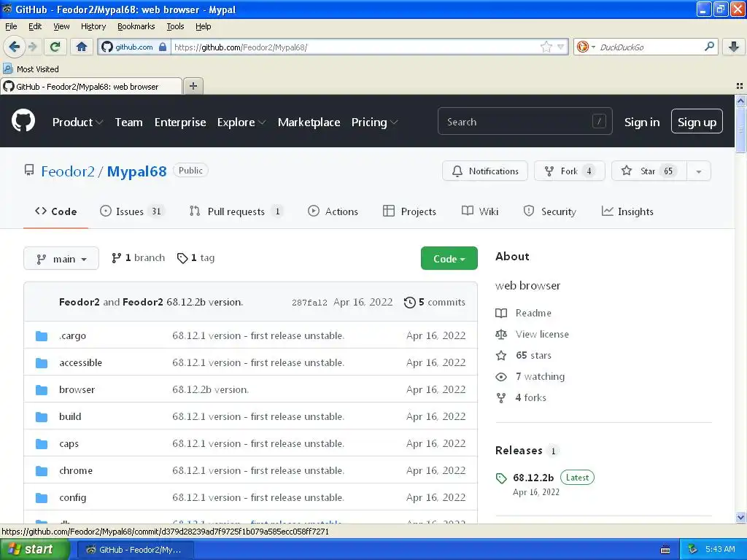Reload the page with refresh icon
Screen dimensions: 747x560
(55, 47)
